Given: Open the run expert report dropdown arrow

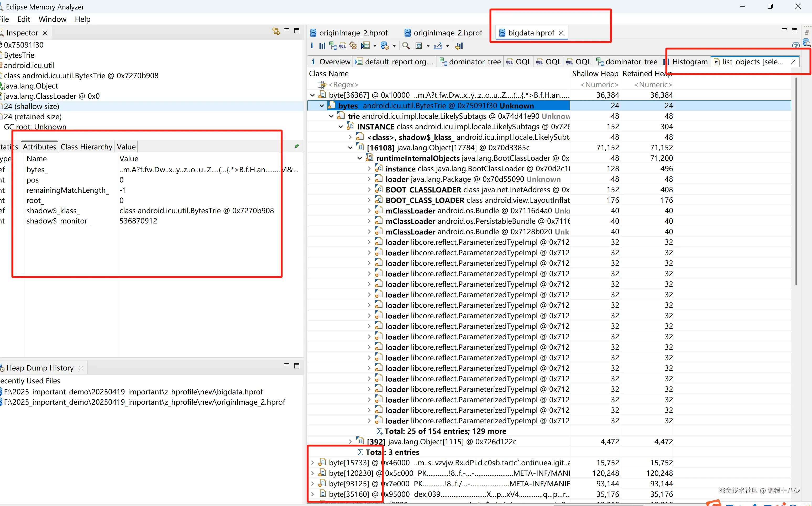Looking at the screenshot, I should [375, 46].
